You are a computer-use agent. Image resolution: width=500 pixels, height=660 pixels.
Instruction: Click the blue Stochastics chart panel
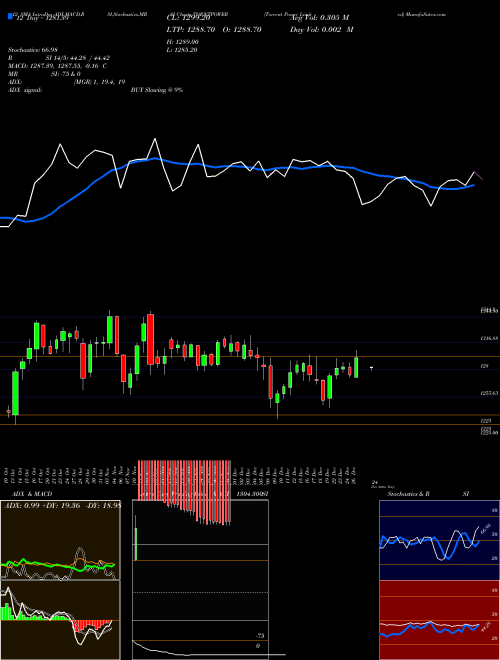point(439,540)
